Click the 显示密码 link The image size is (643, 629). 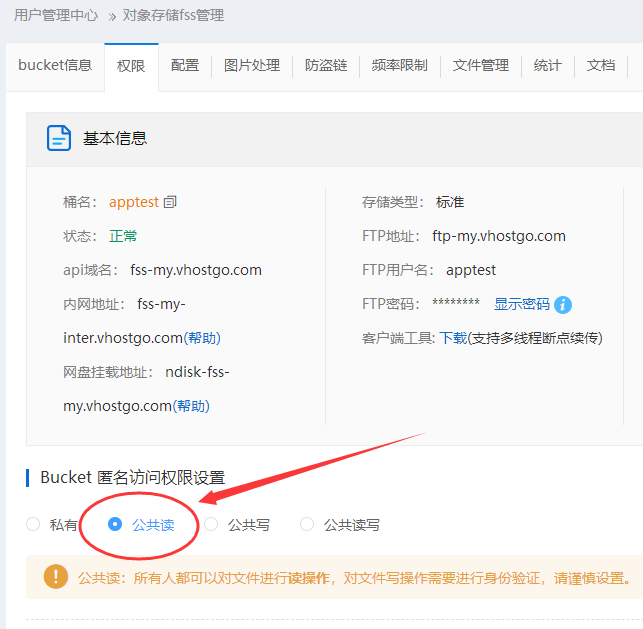521,304
